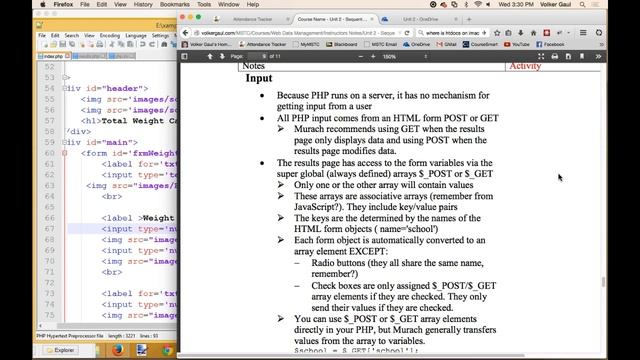This screenshot has width=640, height=360.
Task: Open the PDF zoom level dropdown at 150%
Action: click(x=405, y=56)
